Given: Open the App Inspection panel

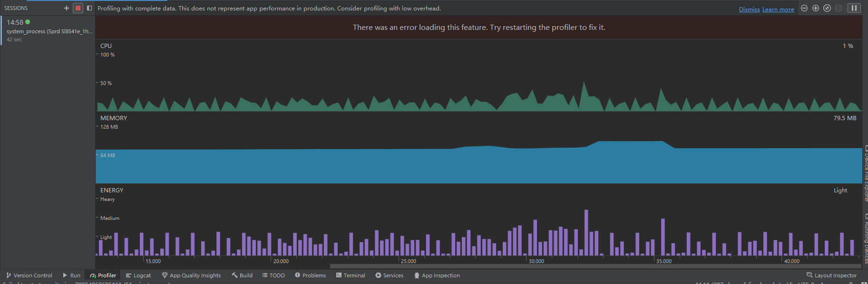Looking at the screenshot, I should (x=437, y=275).
